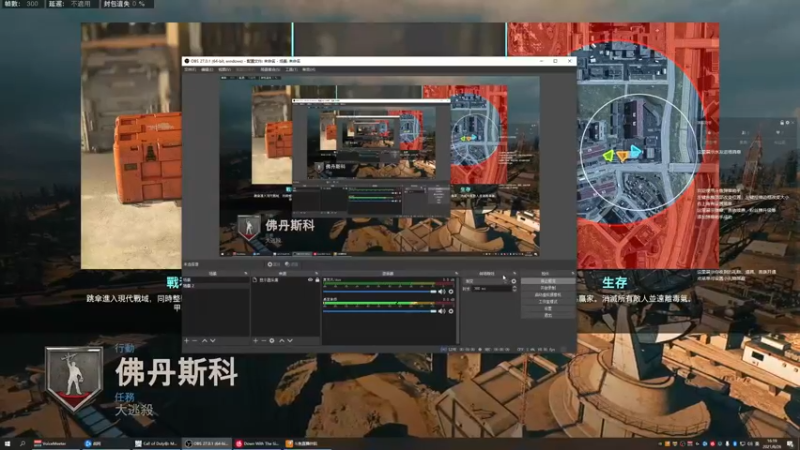The image size is (800, 450).
Task: Open the Help menu in OBS
Action: click(x=308, y=69)
